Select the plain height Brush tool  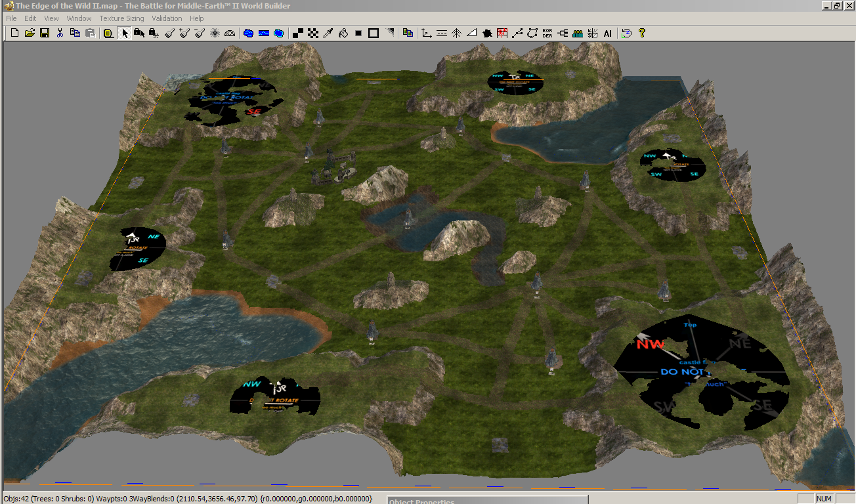169,33
